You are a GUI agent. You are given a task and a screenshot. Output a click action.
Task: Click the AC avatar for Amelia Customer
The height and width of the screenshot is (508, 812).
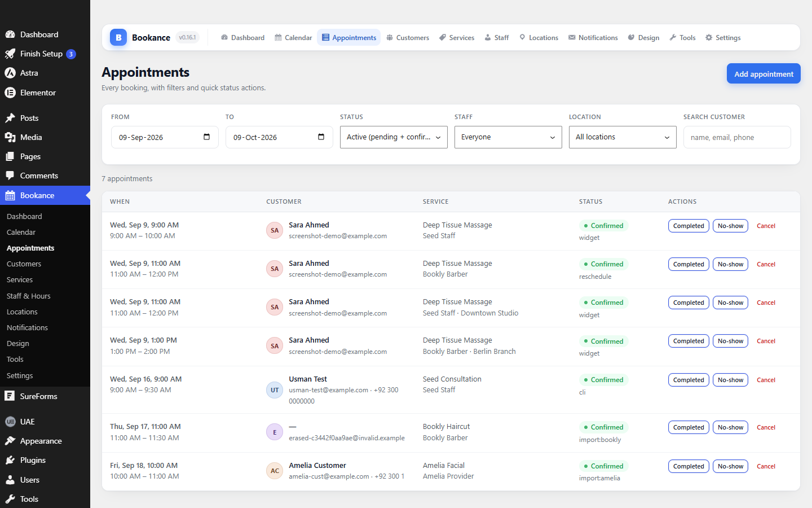point(275,471)
